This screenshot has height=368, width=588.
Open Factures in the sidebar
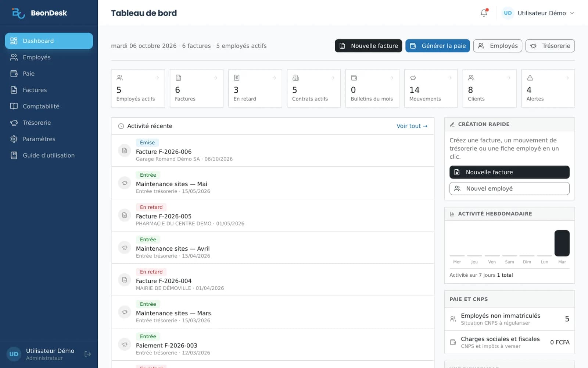tap(49, 90)
